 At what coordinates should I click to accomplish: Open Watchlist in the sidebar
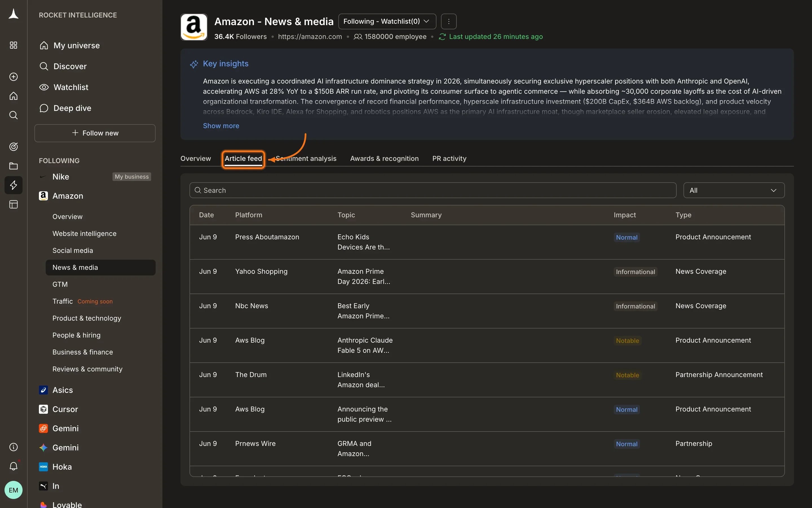[71, 87]
